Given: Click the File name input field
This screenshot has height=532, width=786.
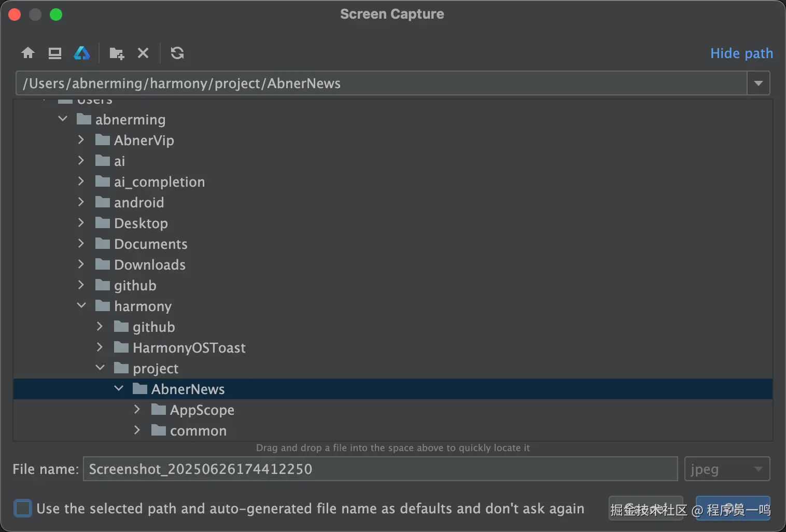Looking at the screenshot, I should (380, 469).
